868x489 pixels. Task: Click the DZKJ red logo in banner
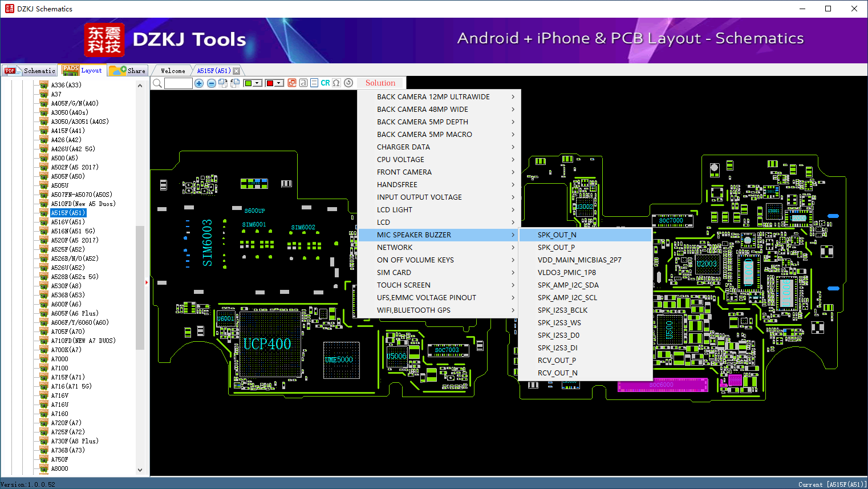coord(104,40)
